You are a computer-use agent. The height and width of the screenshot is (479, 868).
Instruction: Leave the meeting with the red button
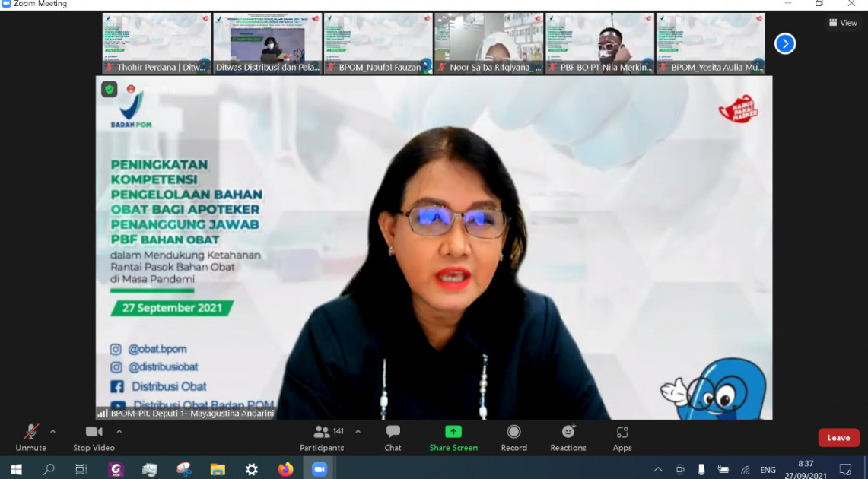[838, 437]
